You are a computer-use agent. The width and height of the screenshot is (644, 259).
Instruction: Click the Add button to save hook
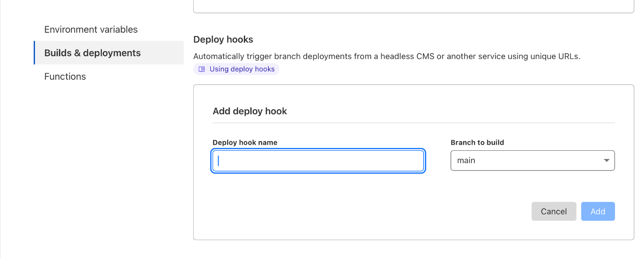pos(598,212)
